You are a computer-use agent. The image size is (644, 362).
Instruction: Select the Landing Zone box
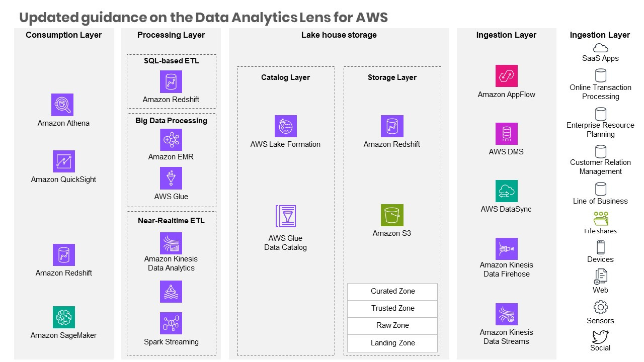click(x=392, y=343)
